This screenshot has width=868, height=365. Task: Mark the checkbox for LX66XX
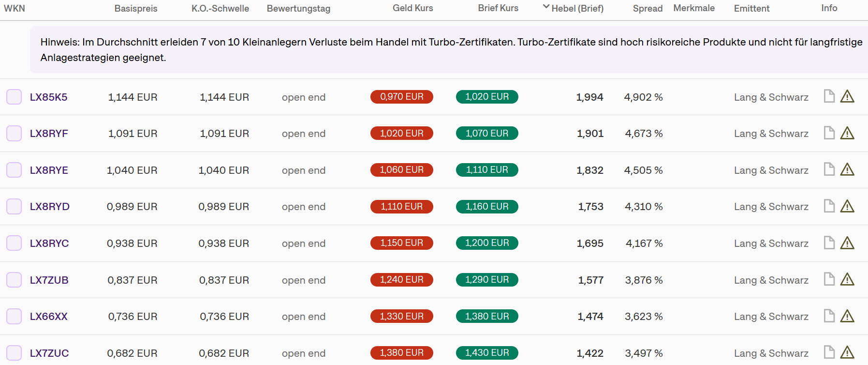coord(14,316)
